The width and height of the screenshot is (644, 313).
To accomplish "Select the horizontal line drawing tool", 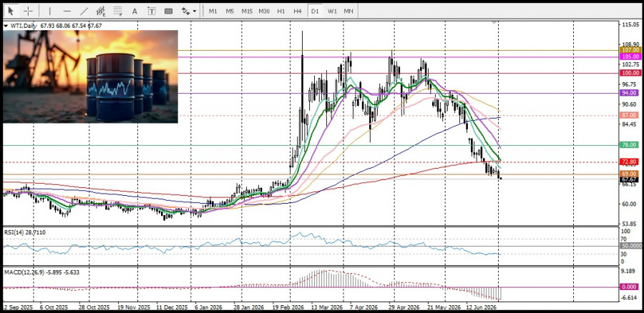I will 67,11.
